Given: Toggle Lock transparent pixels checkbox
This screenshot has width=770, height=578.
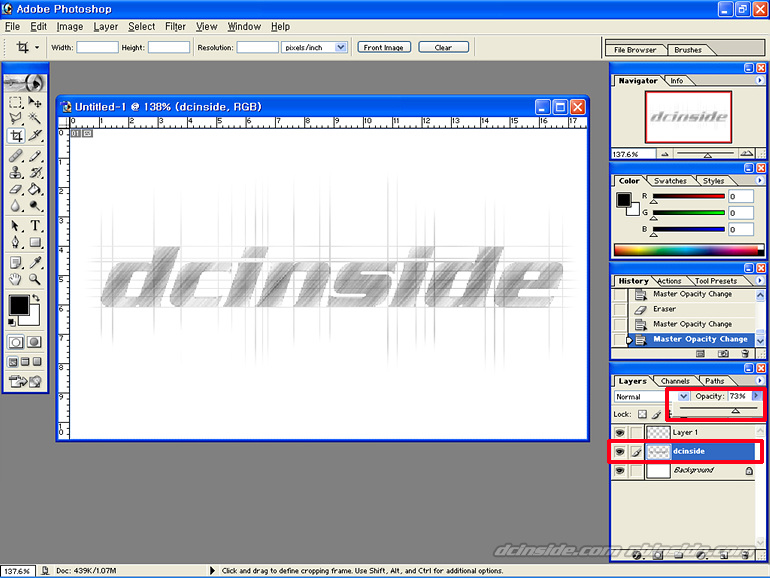Looking at the screenshot, I should coord(642,414).
